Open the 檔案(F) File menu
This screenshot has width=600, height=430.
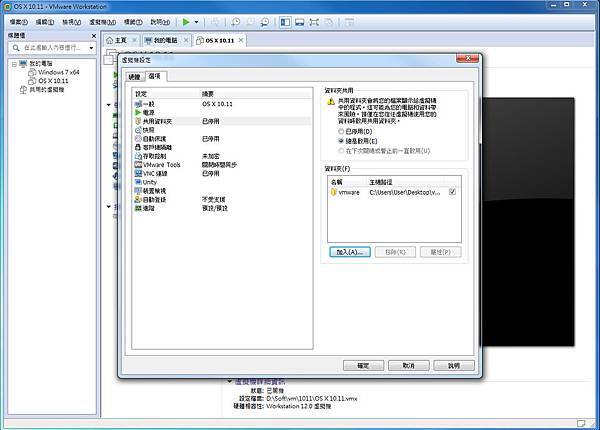[x=19, y=22]
